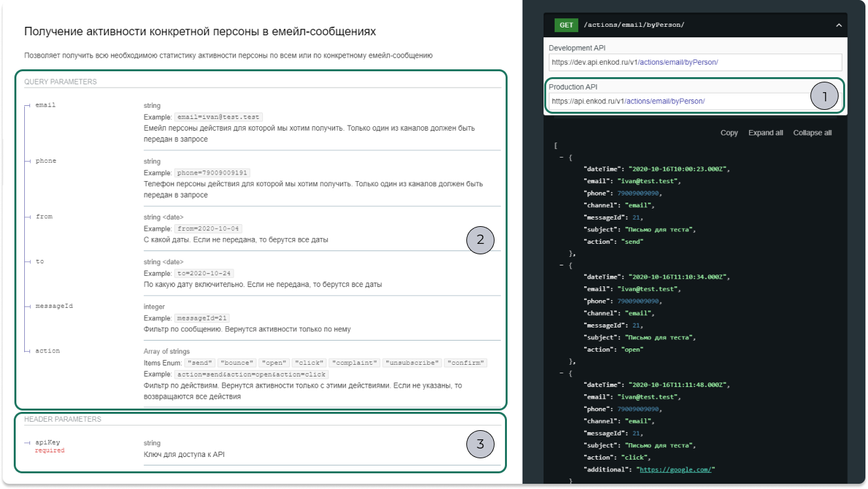Click the "open" enum value
Image resolution: width=868 pixels, height=489 pixels.
point(273,363)
